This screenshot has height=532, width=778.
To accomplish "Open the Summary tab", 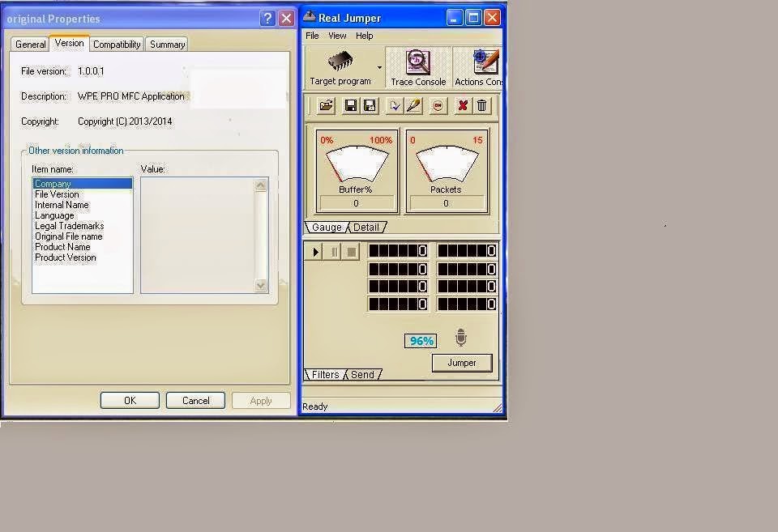I will 167,44.
